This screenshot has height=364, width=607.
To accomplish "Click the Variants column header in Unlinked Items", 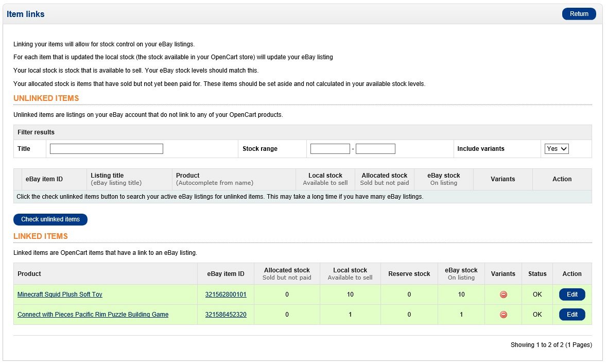I will 502,179.
